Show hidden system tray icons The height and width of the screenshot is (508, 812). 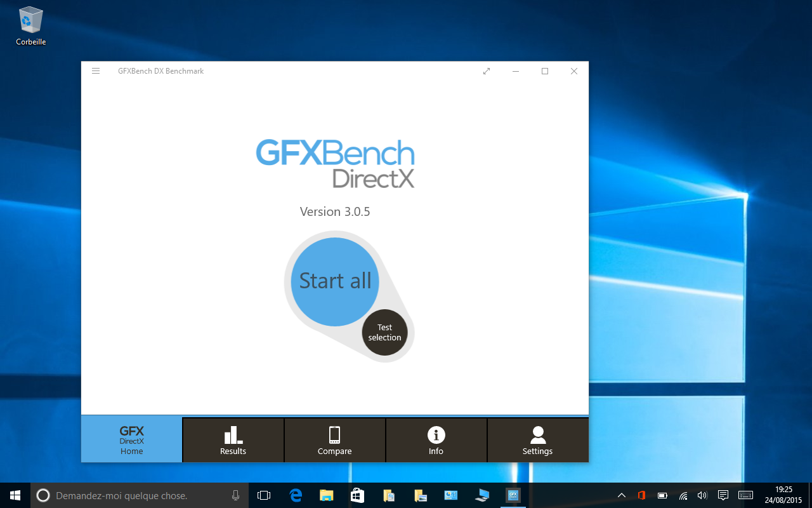pyautogui.click(x=622, y=495)
